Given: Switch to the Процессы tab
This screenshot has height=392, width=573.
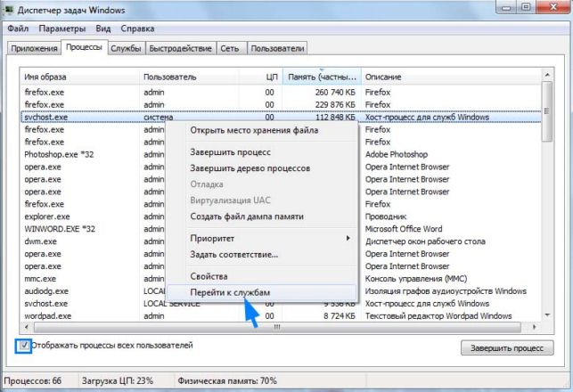Looking at the screenshot, I should [x=84, y=47].
